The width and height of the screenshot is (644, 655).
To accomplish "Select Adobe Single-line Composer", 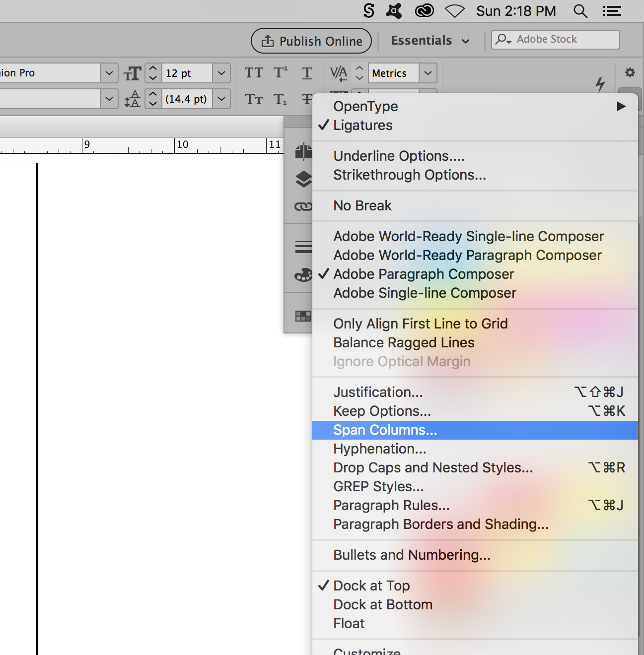I will tap(475, 293).
